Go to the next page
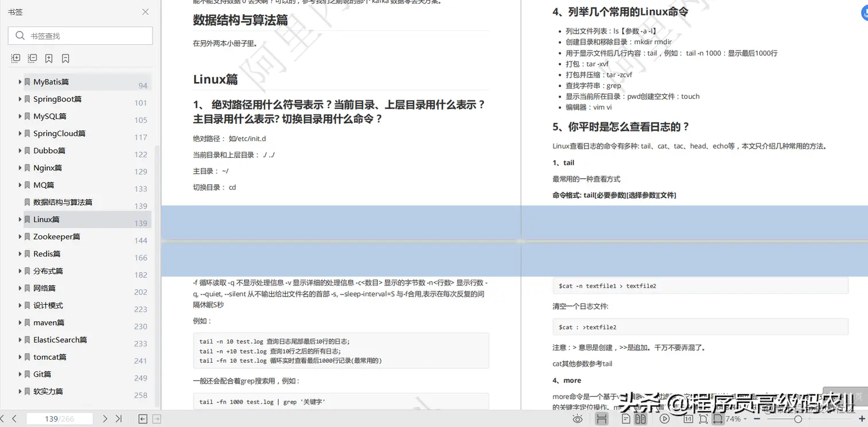The width and height of the screenshot is (868, 427). pyautogui.click(x=105, y=419)
